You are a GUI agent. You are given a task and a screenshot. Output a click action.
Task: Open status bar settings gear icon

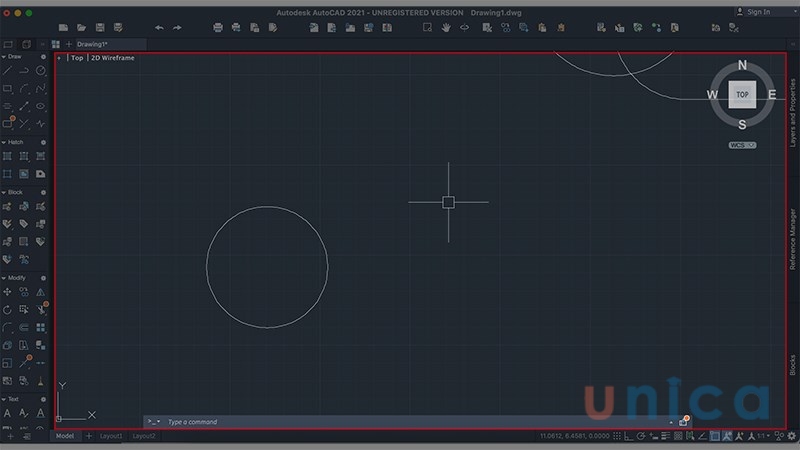[x=792, y=436]
